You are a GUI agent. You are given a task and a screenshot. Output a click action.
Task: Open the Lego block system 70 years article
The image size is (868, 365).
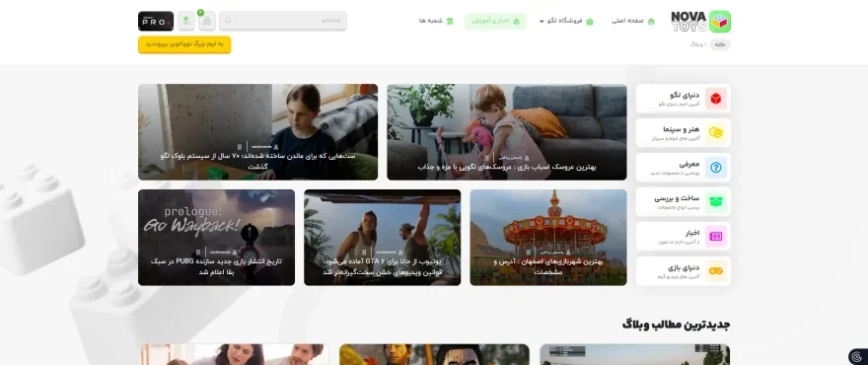click(x=258, y=132)
